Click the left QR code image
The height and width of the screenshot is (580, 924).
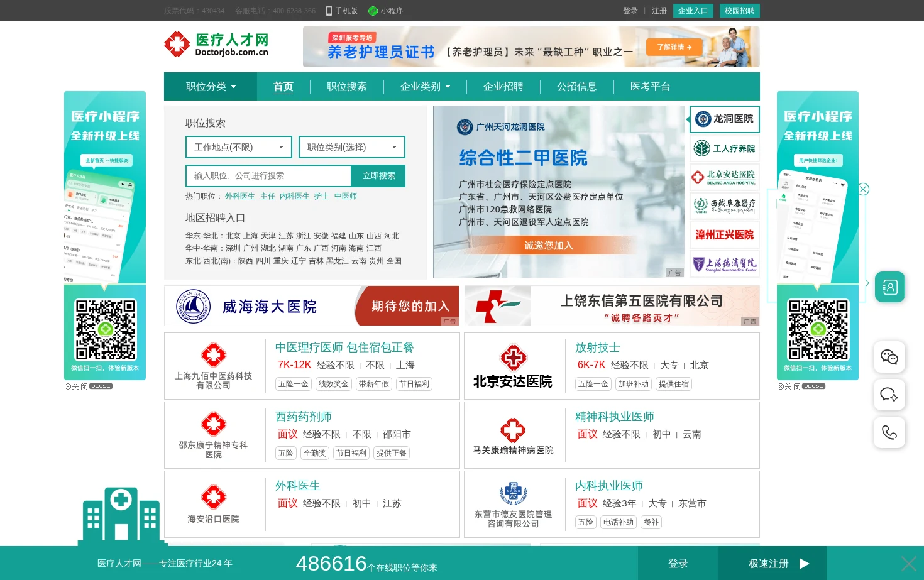click(x=106, y=329)
